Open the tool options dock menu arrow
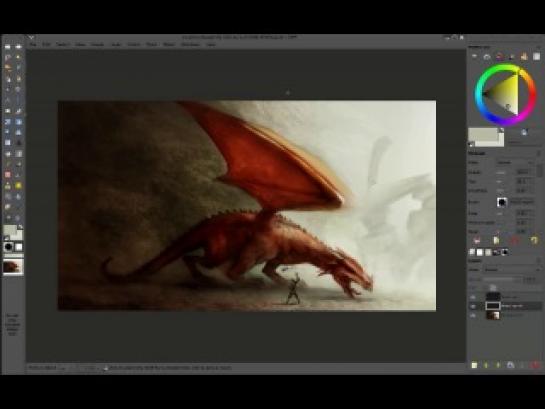 point(539,153)
